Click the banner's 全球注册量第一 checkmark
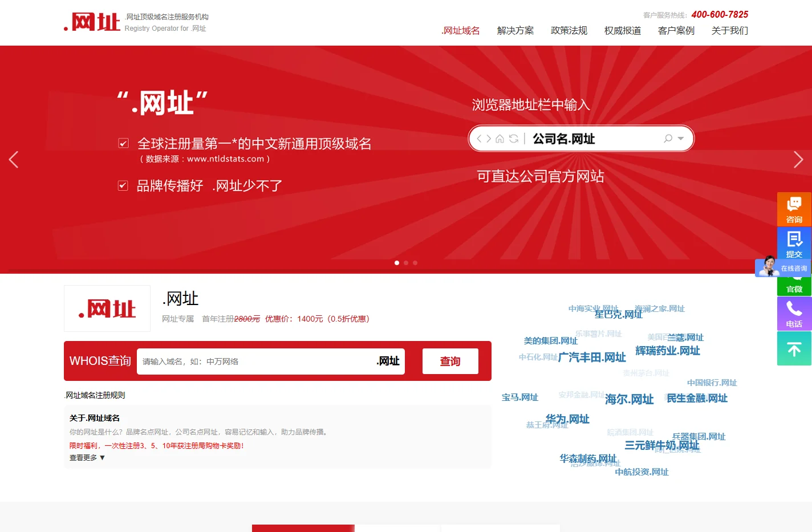This screenshot has width=812, height=532. pyautogui.click(x=123, y=143)
